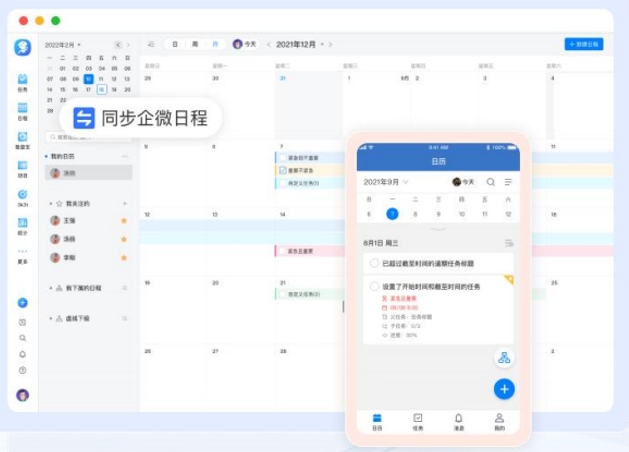This screenshot has height=452, width=629.
Task: Unstar the contact 李刚
Action: [124, 257]
